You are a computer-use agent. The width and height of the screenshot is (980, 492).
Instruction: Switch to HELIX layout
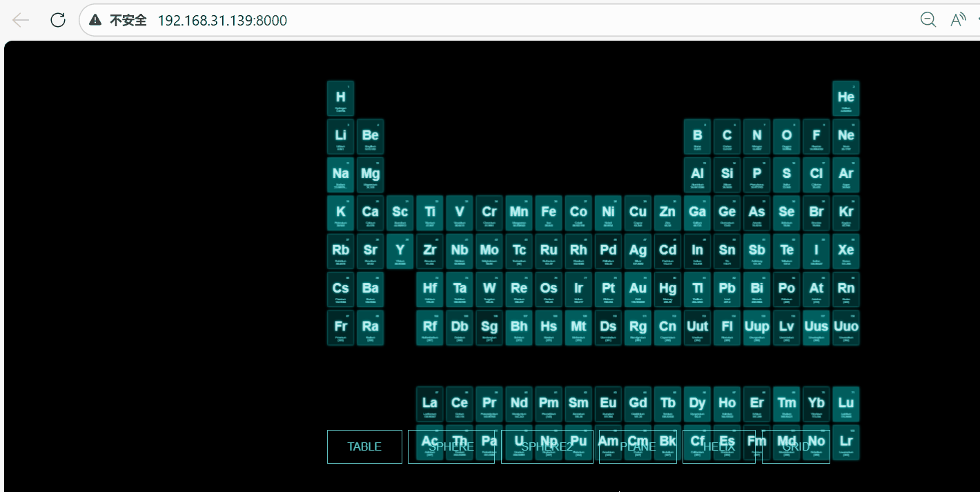pyautogui.click(x=719, y=446)
